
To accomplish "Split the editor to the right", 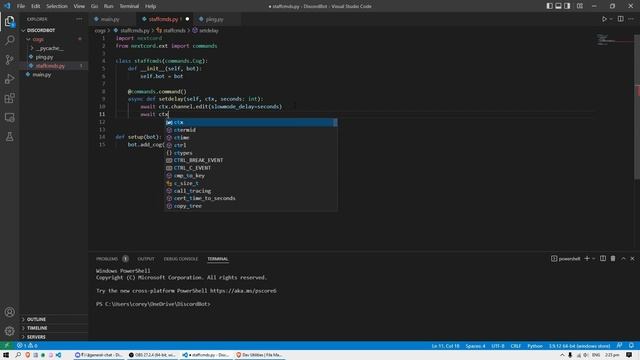I will (x=620, y=19).
